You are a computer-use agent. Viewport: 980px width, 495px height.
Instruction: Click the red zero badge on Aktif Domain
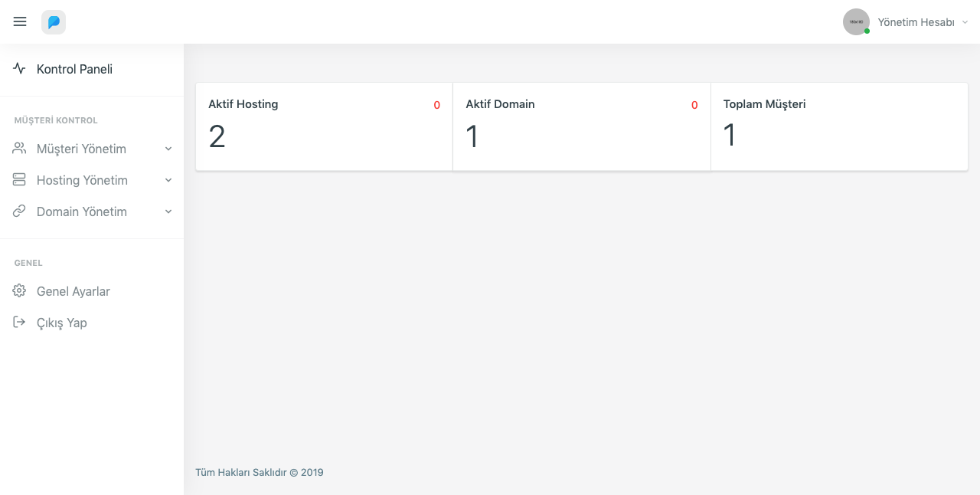694,106
